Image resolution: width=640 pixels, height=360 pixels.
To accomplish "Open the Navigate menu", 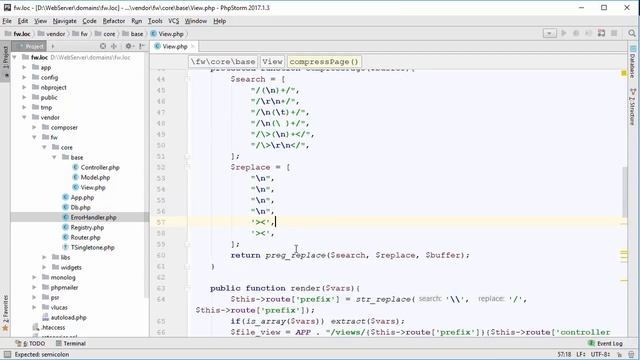I will click(64, 21).
